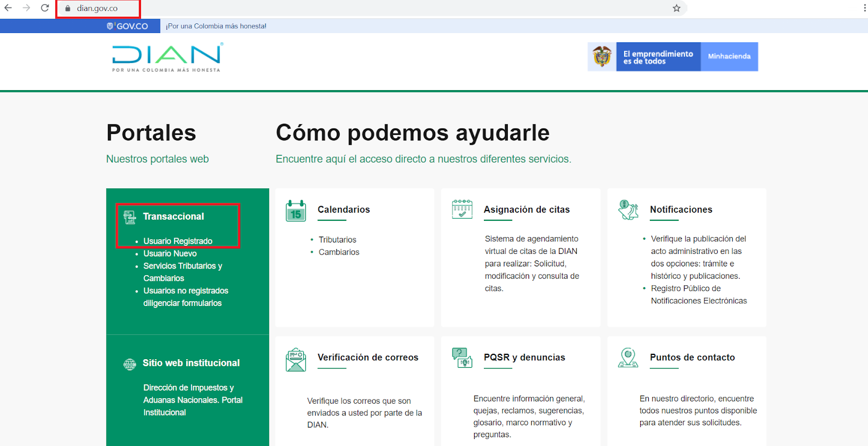Screen dimensions: 868x446
Task: Click the Notificaciones bell icon
Action: (628, 209)
